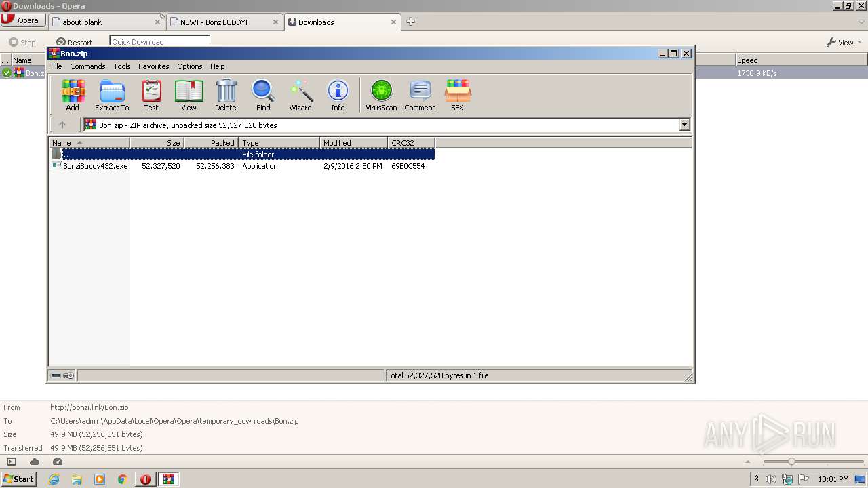This screenshot has height=488, width=868.
Task: Click the Stop download button
Action: click(x=22, y=42)
